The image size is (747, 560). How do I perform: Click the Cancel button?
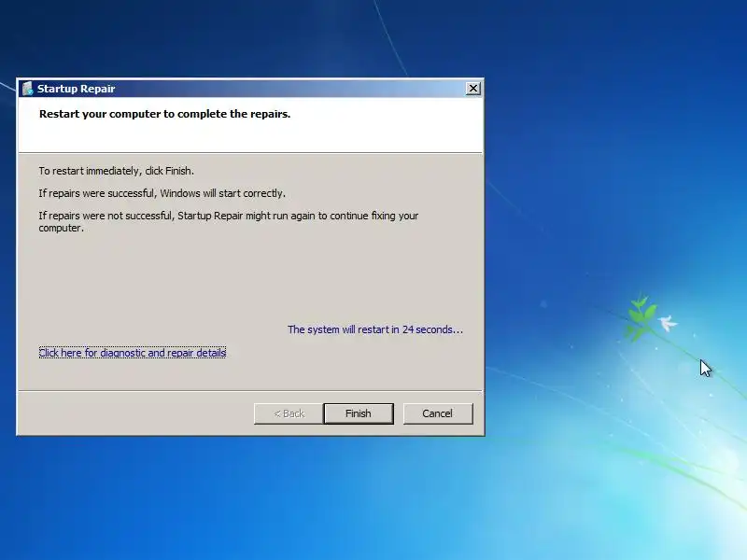438,413
